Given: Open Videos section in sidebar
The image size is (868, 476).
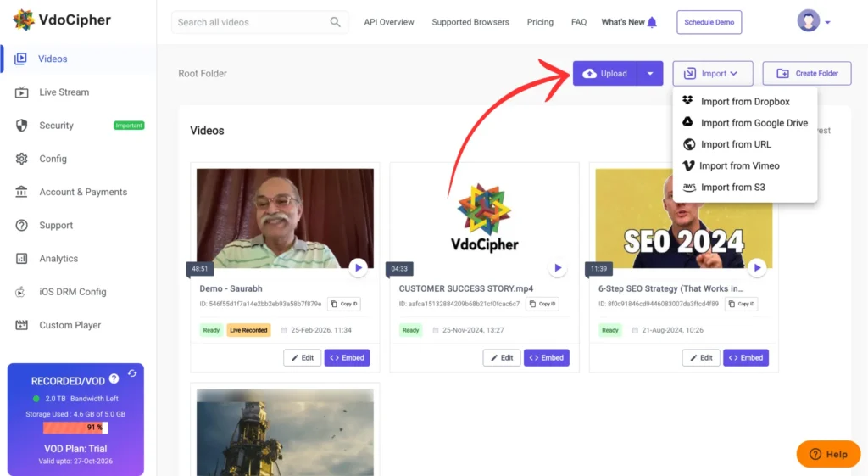Looking at the screenshot, I should pos(79,59).
